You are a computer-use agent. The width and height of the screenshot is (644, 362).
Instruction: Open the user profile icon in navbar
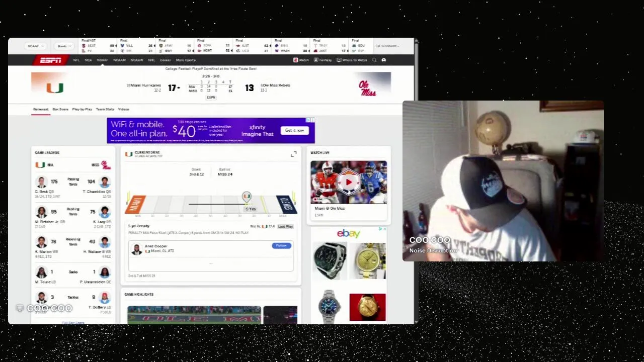tap(384, 60)
